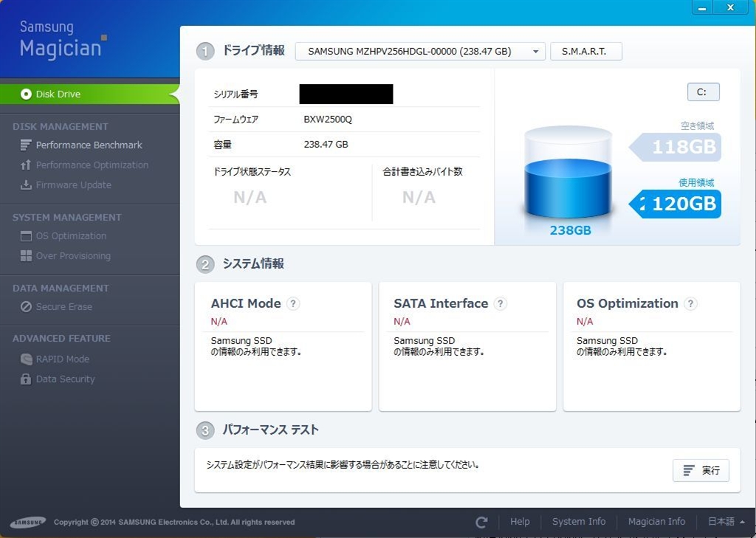This screenshot has width=756, height=538.
Task: Click the Disk Drive radio-style icon
Action: click(x=26, y=94)
